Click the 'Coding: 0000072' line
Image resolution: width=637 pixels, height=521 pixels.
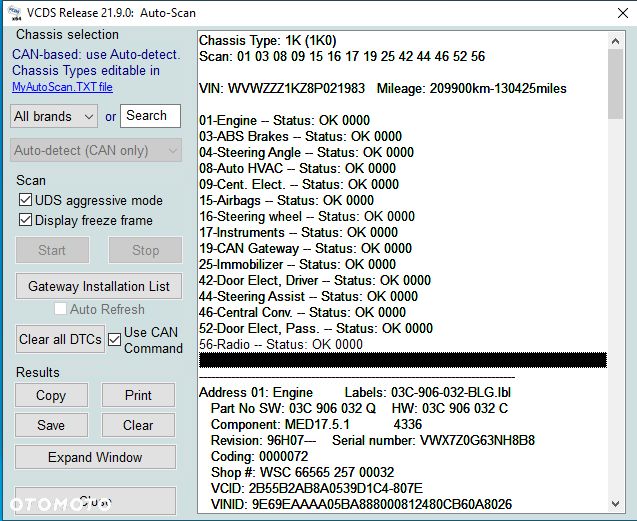260,456
